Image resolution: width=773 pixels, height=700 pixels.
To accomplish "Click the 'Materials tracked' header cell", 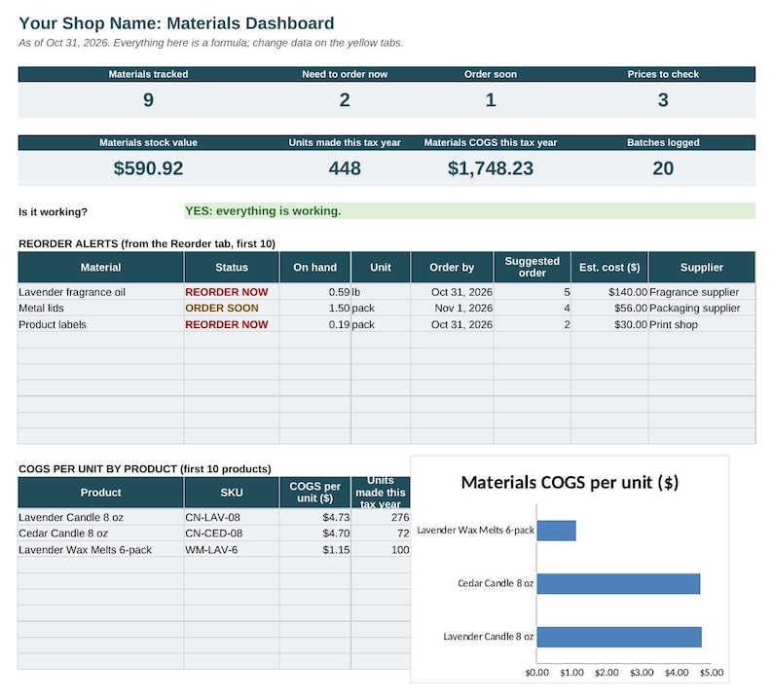I will click(148, 74).
